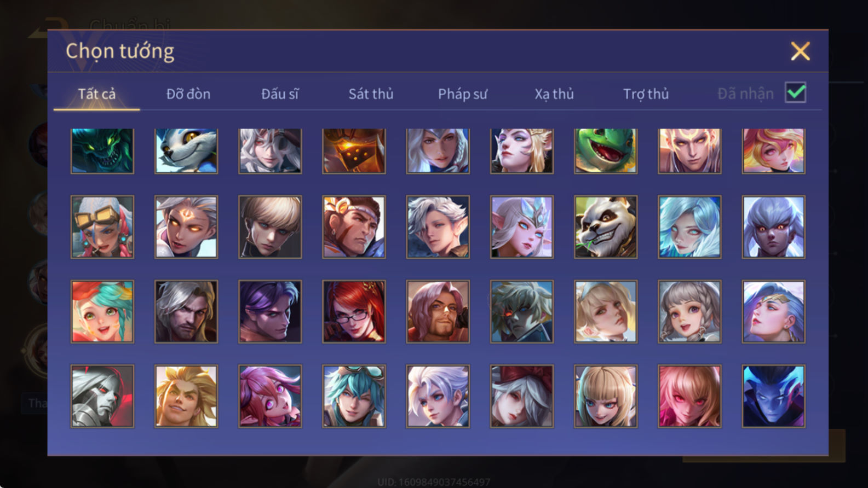The height and width of the screenshot is (488, 868).
Task: Choose the dark green monster hero
Action: click(102, 151)
